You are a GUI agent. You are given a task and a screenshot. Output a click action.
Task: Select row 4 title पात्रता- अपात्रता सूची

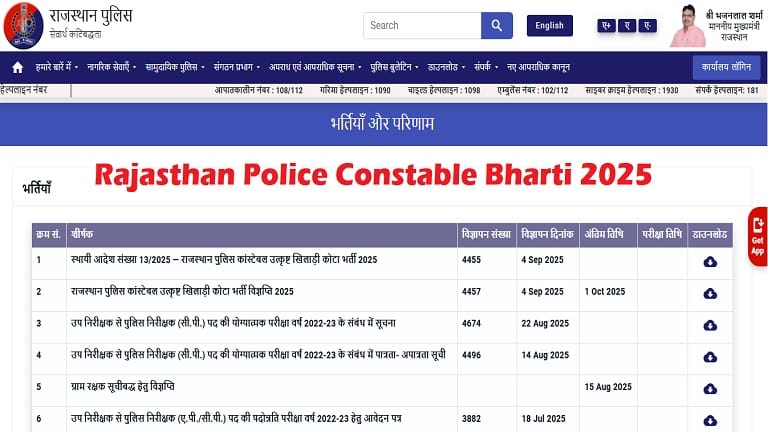click(258, 355)
